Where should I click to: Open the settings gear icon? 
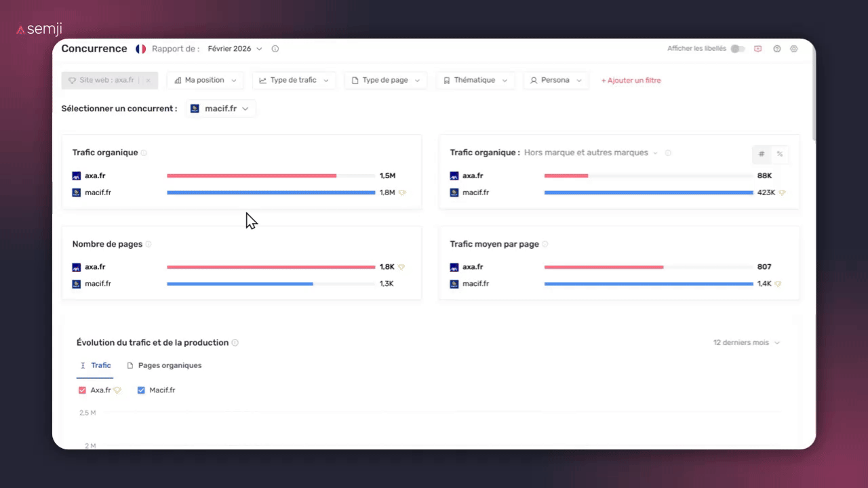(x=794, y=49)
